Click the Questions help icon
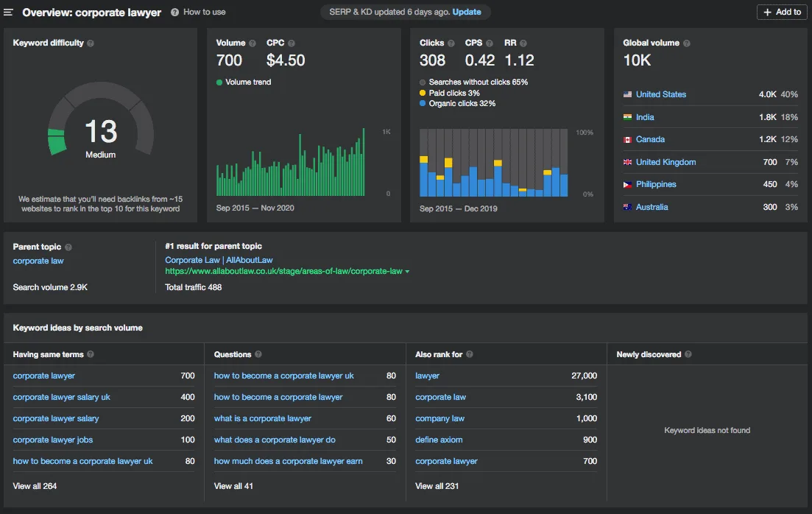The image size is (812, 514). (258, 354)
